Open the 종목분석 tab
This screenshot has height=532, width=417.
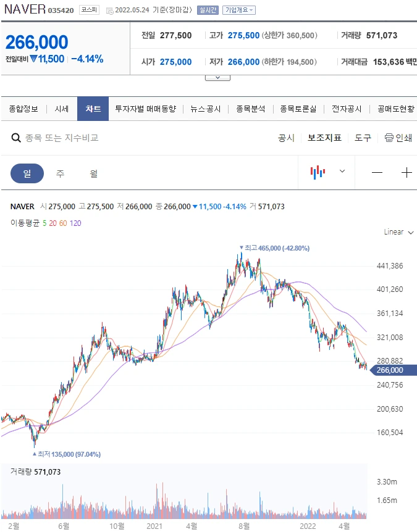click(251, 109)
